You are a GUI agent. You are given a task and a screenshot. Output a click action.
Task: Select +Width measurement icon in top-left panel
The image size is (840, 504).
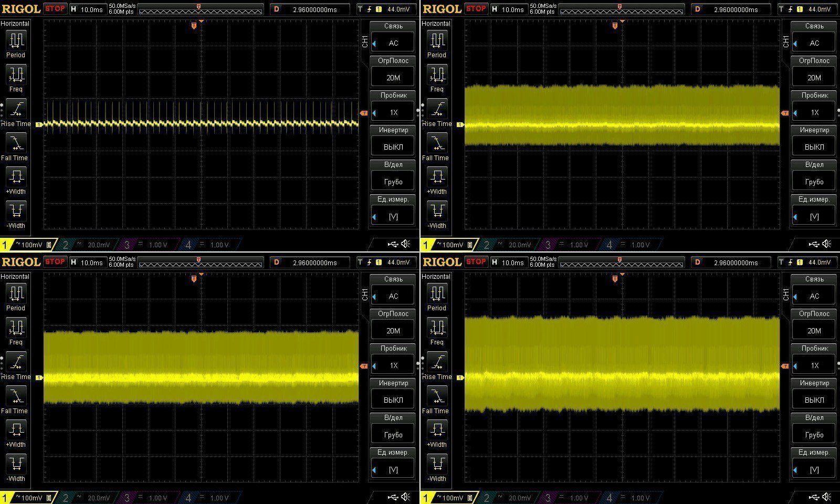tap(16, 176)
